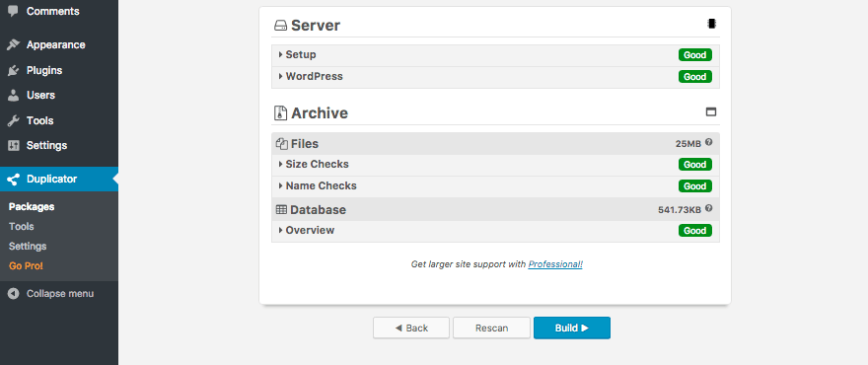Screen dimensions: 868x365
Task: Click the Plugins plug icon
Action: coord(13,70)
